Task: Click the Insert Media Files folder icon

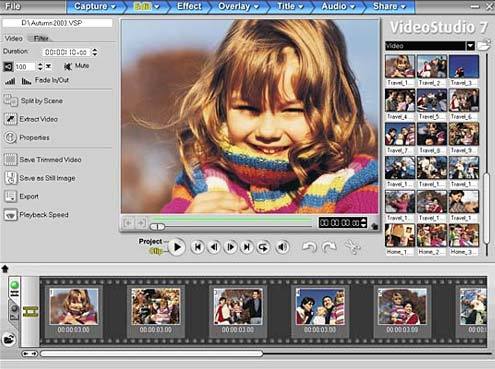Action: click(x=9, y=340)
